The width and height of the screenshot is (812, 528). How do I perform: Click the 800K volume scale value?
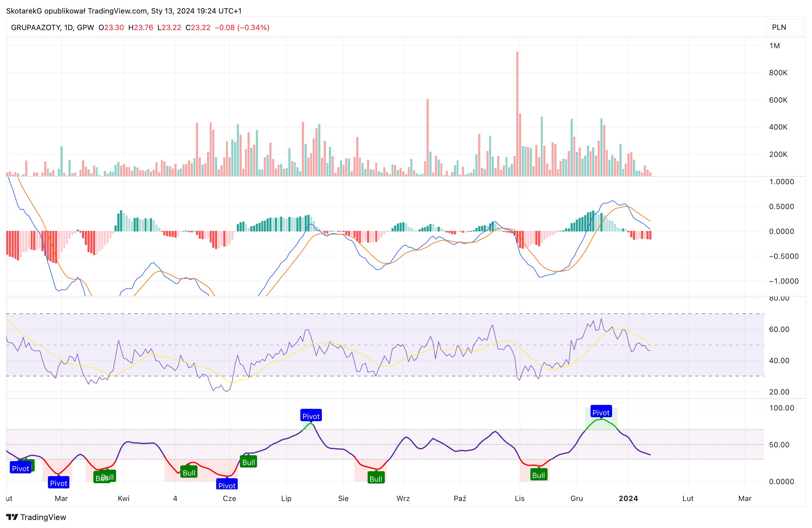[778, 73]
